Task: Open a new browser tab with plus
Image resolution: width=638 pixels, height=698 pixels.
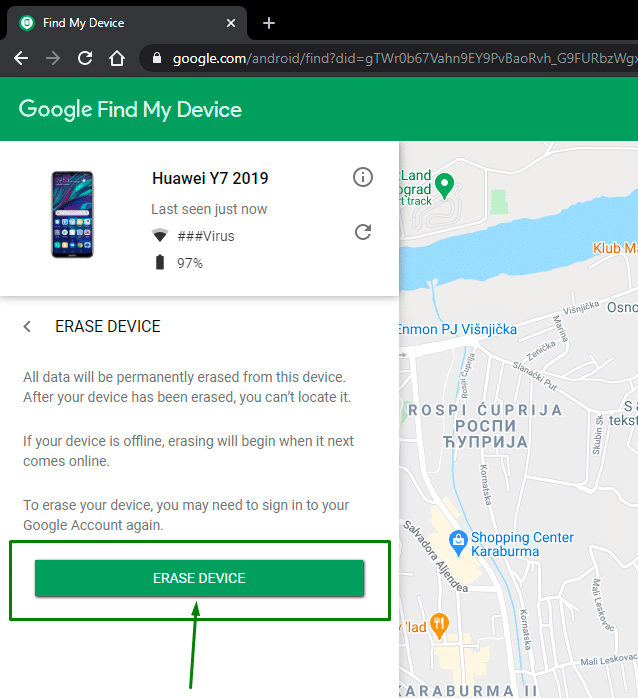Action: coord(269,23)
